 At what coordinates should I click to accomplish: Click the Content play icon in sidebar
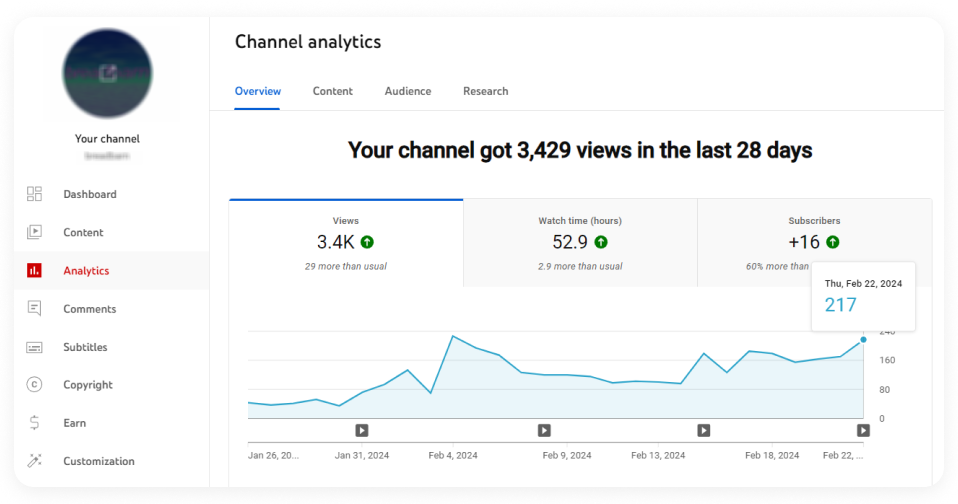[x=35, y=232]
